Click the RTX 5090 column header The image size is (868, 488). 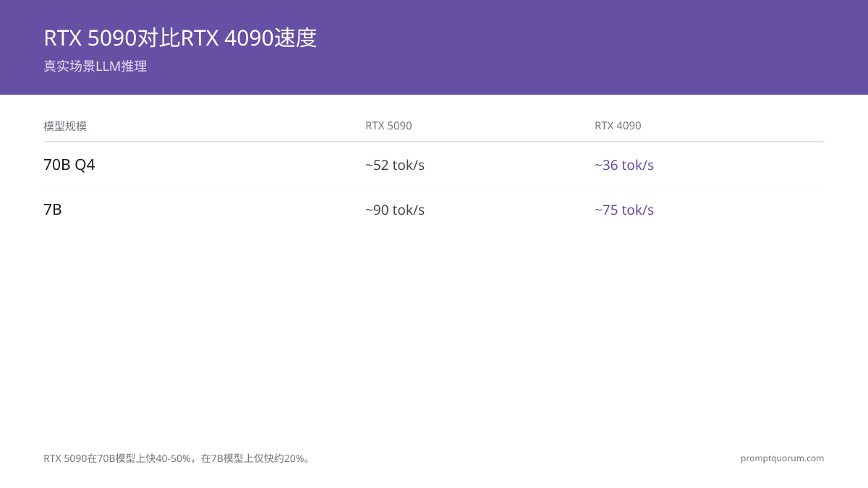[388, 126]
